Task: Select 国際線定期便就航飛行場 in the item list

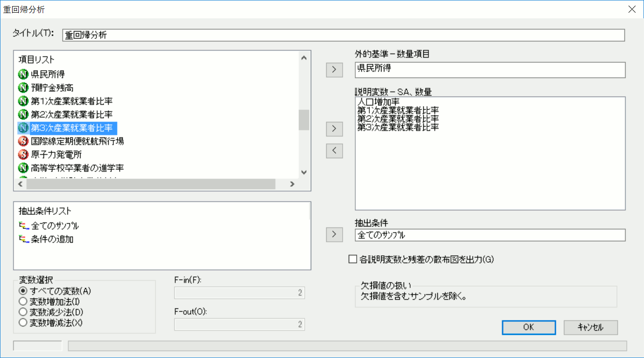Action: [77, 141]
